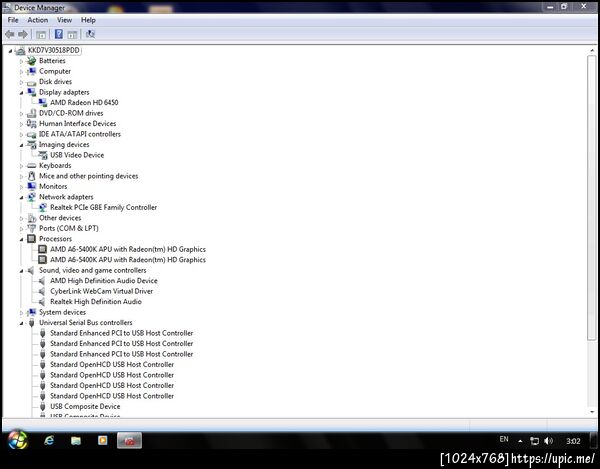600x469 pixels.
Task: Select the KKD7V30518PDD root node
Action: (54, 50)
